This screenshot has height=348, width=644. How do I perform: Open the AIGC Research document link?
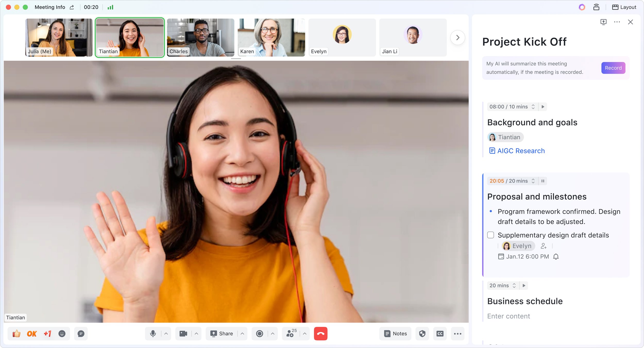point(521,151)
